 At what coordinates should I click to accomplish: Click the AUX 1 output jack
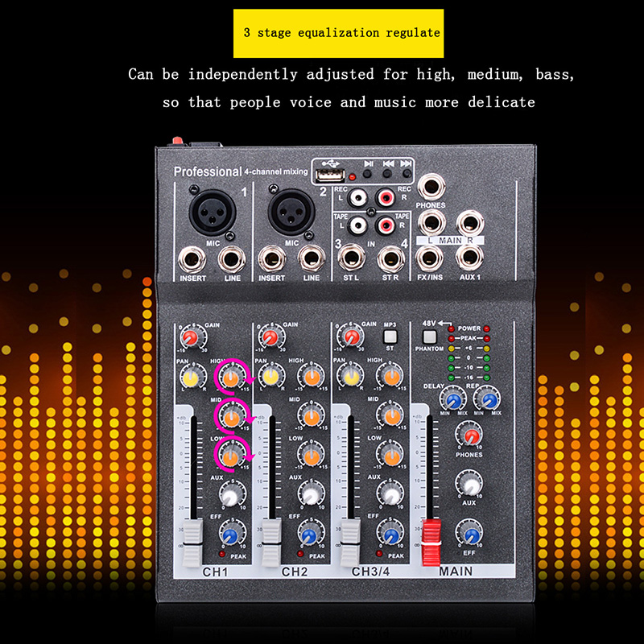point(469,258)
